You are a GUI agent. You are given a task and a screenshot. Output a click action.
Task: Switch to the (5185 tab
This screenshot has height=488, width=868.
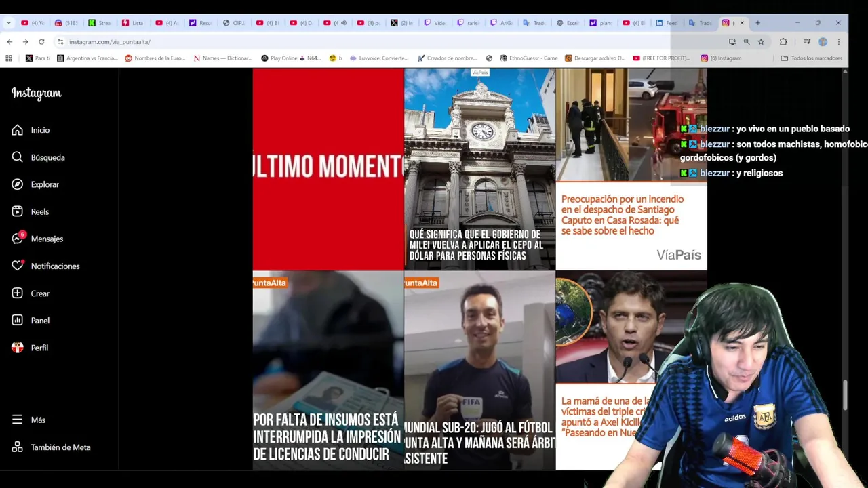pyautogui.click(x=66, y=23)
